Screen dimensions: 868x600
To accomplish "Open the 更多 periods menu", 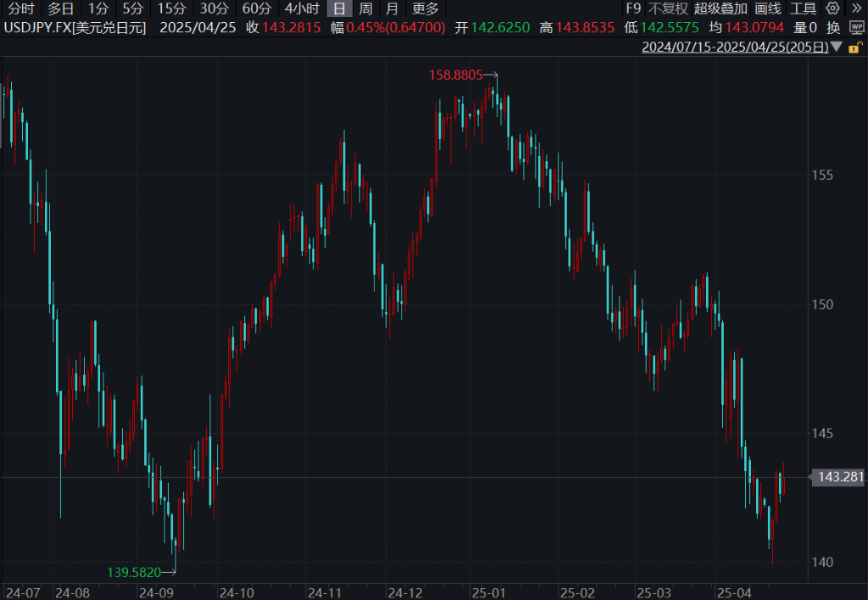I will [x=426, y=9].
